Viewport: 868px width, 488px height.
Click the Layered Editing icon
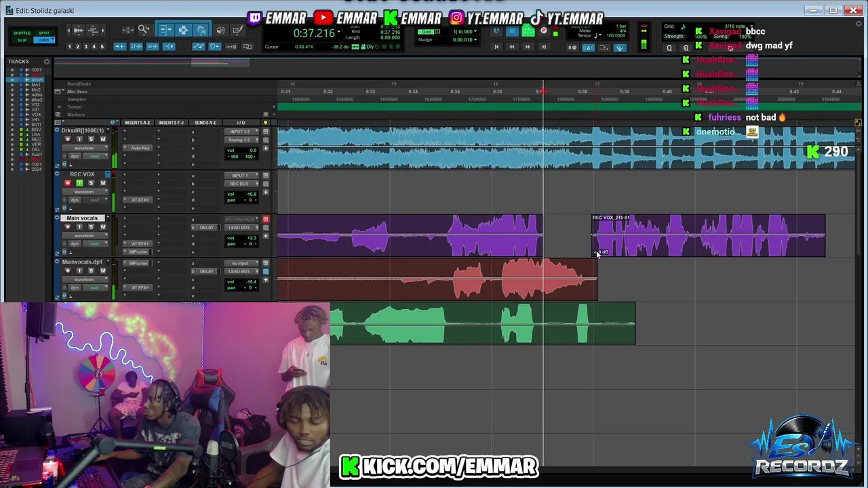(x=248, y=47)
